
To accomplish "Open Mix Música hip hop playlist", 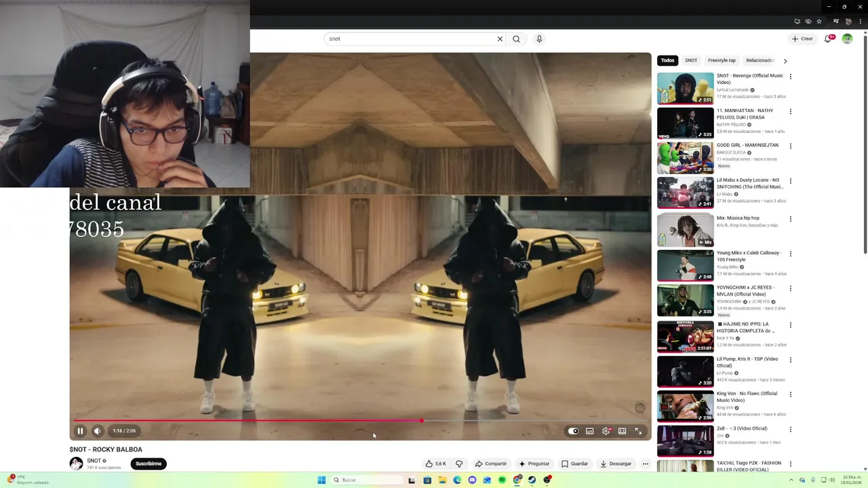I will pyautogui.click(x=686, y=230).
